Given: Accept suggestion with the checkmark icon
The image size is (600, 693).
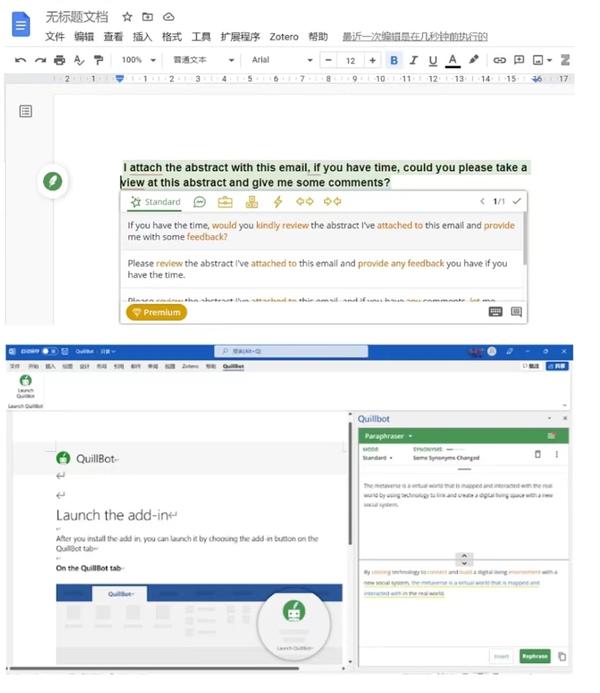Looking at the screenshot, I should point(516,201).
